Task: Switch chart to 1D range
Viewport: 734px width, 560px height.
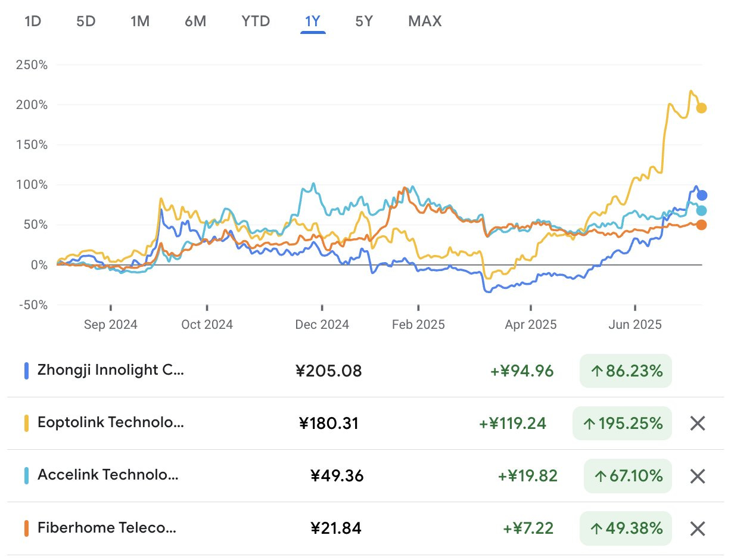Action: 33,21
